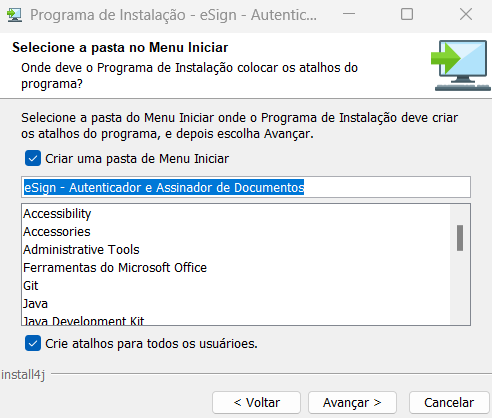Viewport: 492px width, 418px height.
Task: Maximize the installer window
Action: [407, 14]
